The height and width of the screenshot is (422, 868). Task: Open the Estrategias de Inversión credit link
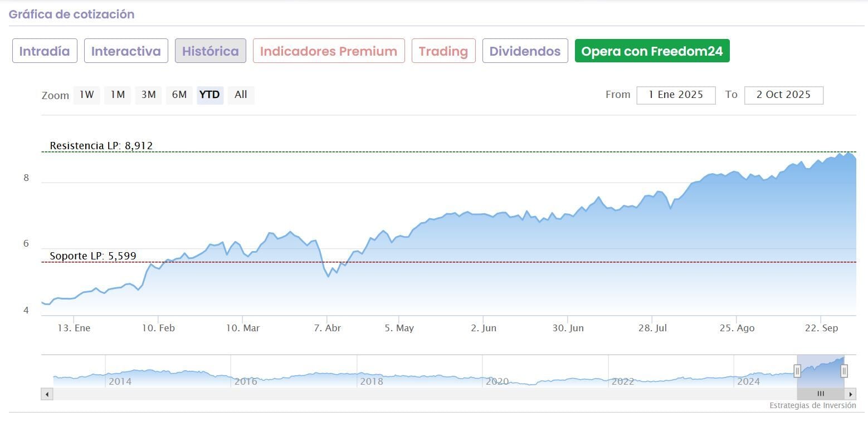[x=812, y=406]
